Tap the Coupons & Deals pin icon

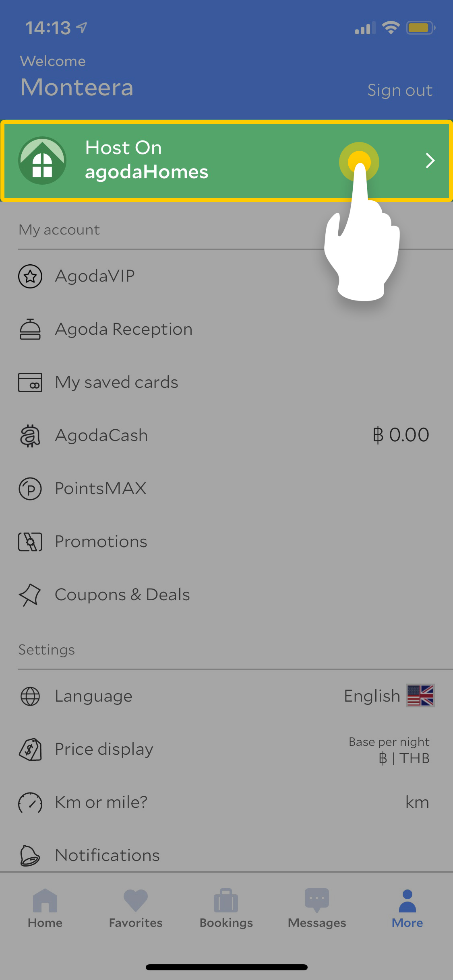click(x=30, y=595)
